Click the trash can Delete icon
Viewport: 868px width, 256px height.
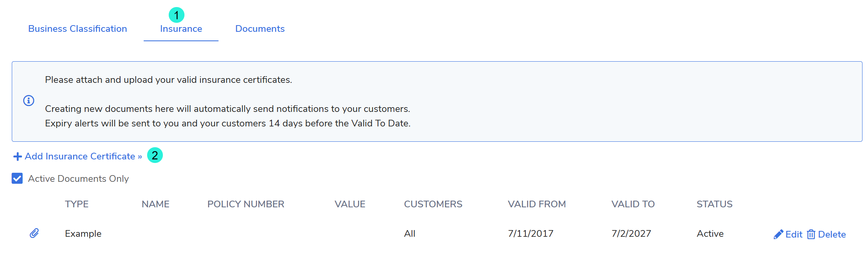click(811, 234)
